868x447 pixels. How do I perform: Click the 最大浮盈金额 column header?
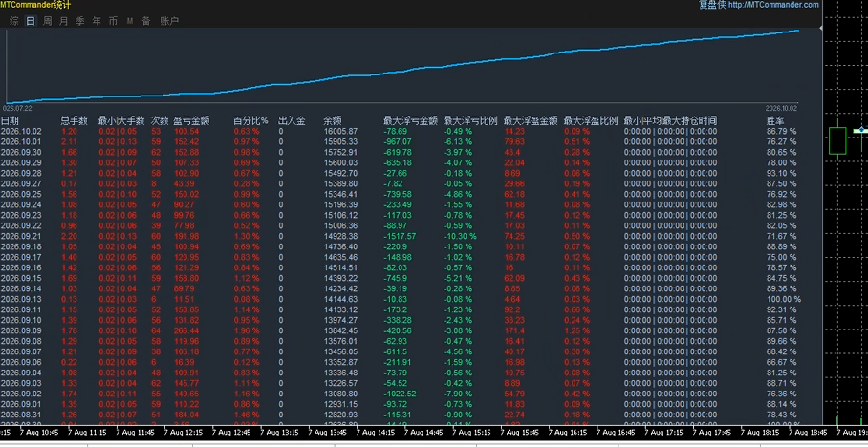[531, 120]
